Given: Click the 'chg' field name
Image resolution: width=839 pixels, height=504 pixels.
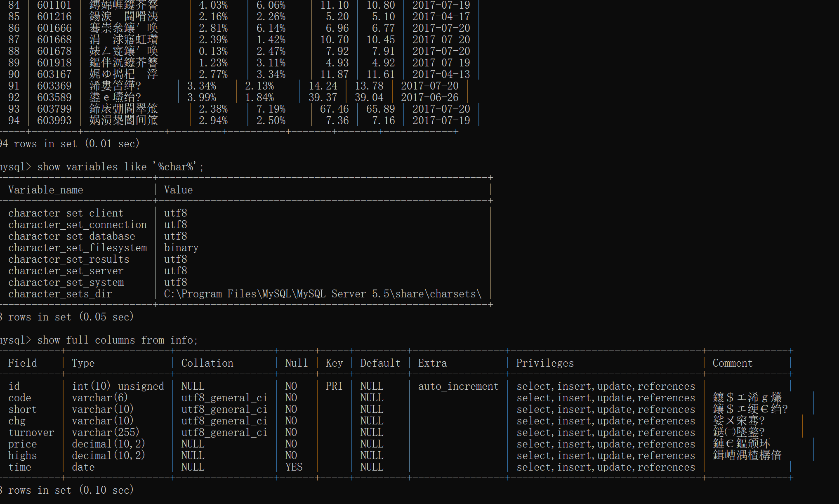Looking at the screenshot, I should click(x=17, y=421).
